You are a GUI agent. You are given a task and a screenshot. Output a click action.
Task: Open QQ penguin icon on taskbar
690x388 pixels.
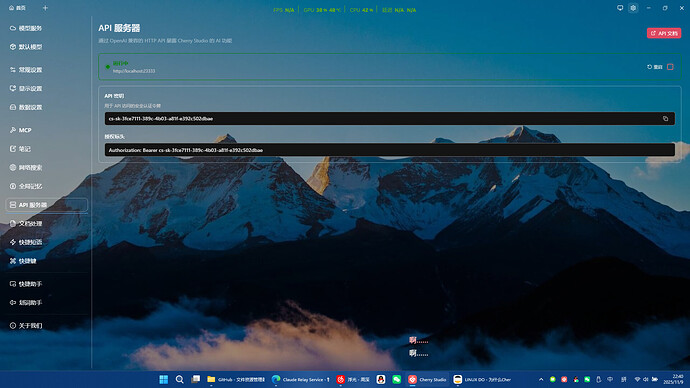pos(381,379)
